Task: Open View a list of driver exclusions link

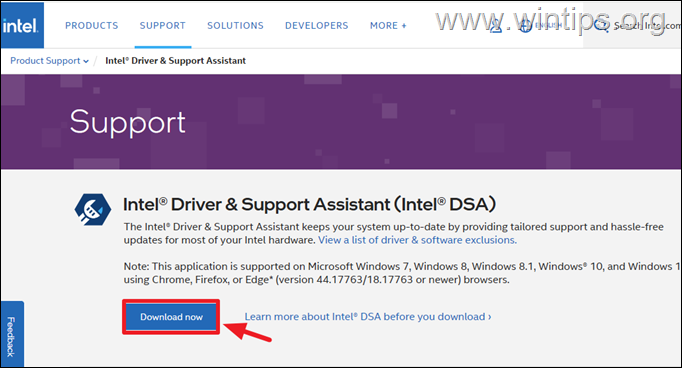Action: [418, 240]
